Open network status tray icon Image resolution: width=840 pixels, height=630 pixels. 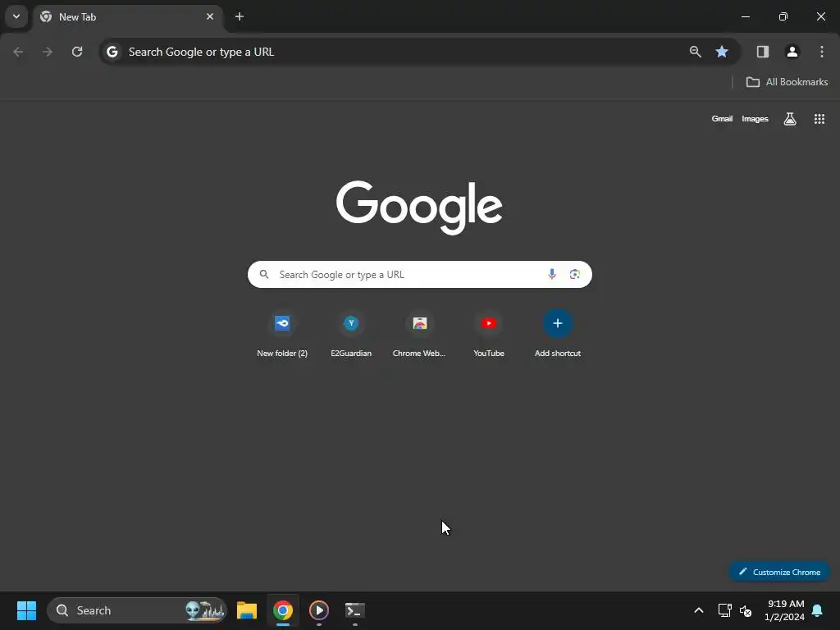725,610
